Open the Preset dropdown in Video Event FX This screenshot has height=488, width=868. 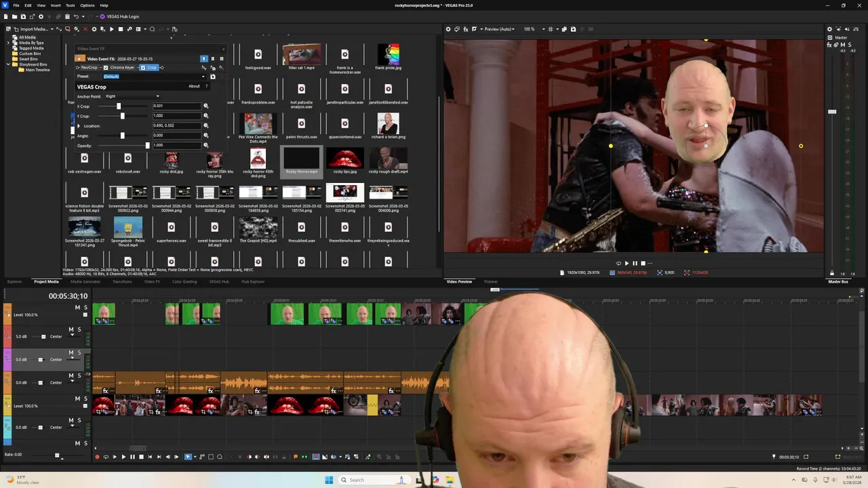(x=203, y=77)
